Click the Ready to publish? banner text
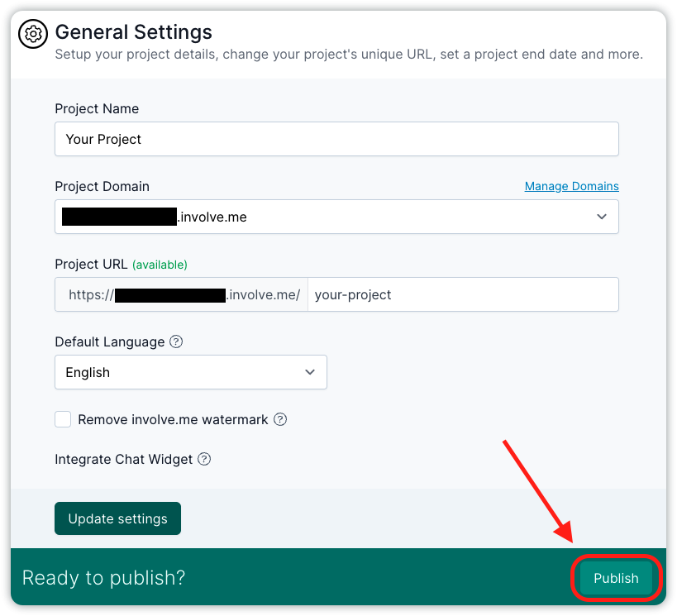Image resolution: width=677 pixels, height=616 pixels. tap(103, 578)
